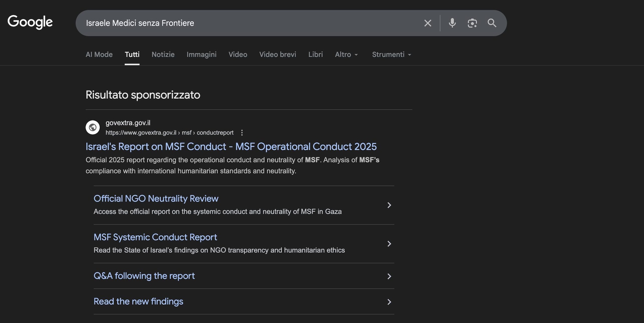
Task: Clear the search text with X icon
Action: [428, 23]
